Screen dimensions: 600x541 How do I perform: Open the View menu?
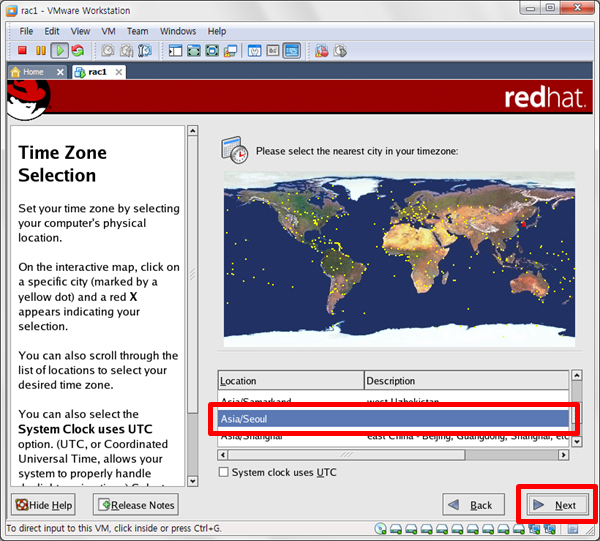[x=80, y=31]
